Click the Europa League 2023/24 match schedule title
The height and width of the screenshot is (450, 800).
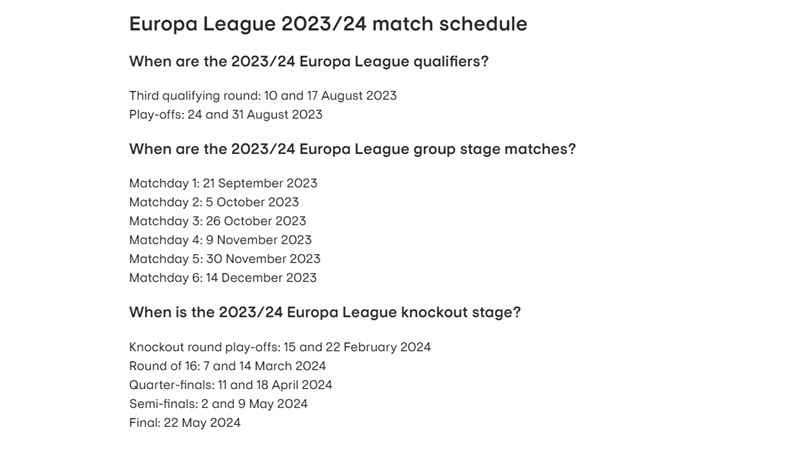pos(328,23)
